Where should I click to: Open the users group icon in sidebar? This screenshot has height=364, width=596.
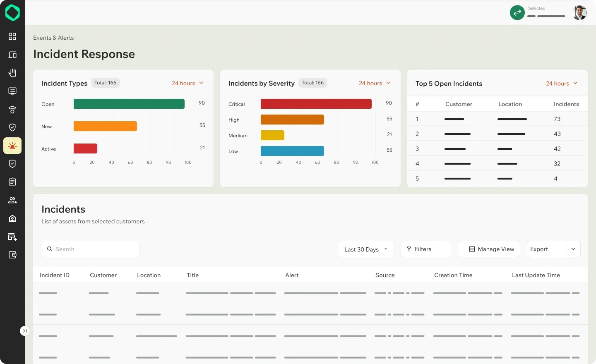click(x=12, y=200)
